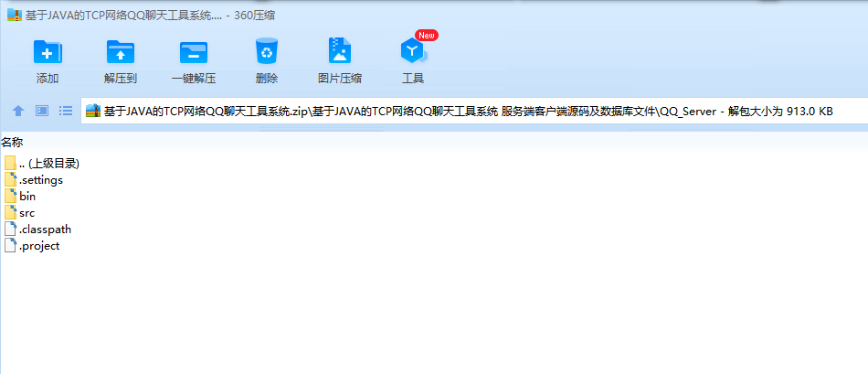The image size is (868, 374).
Task: Open the 图片压缩 image compression tool
Action: pos(340,51)
